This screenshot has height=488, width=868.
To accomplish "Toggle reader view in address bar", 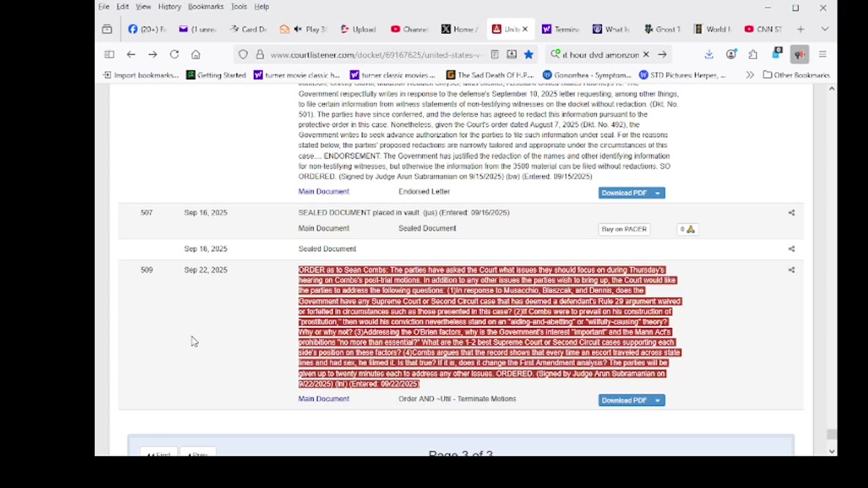I will 495,54.
